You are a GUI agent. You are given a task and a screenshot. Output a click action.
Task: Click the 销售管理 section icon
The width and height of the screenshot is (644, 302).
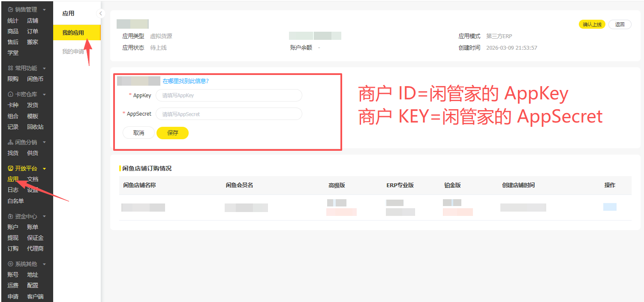[x=10, y=9]
